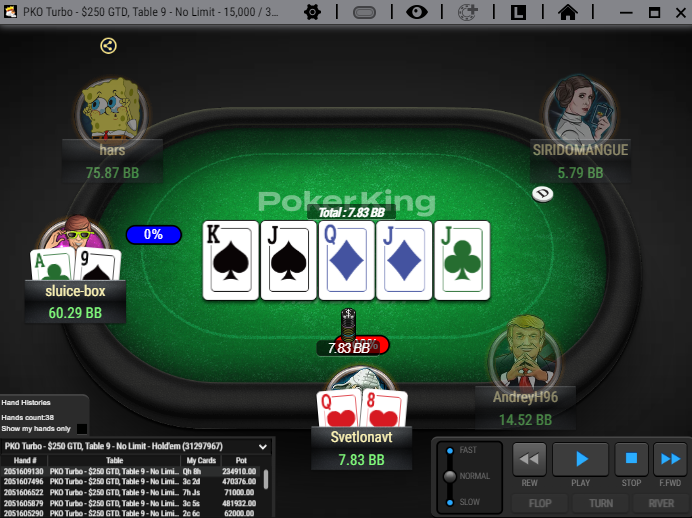This screenshot has width=692, height=518.
Task: Click the chip-plus add chips icon
Action: [x=468, y=12]
